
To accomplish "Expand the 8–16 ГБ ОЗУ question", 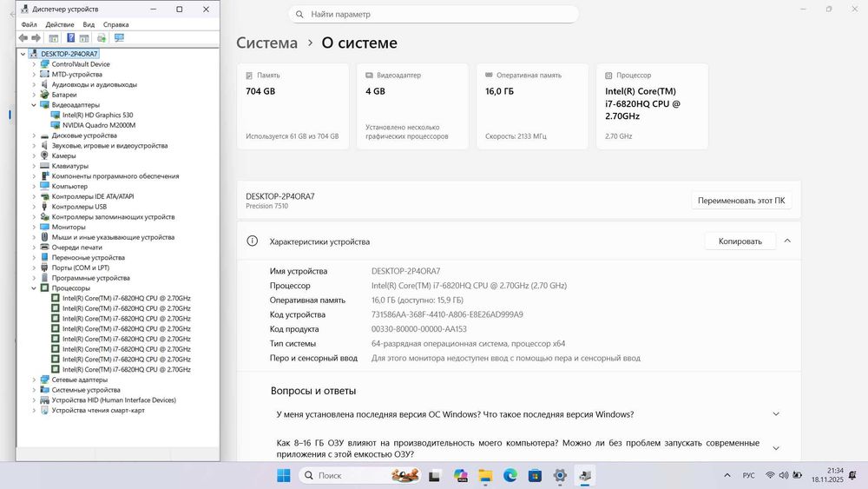I will click(x=776, y=448).
